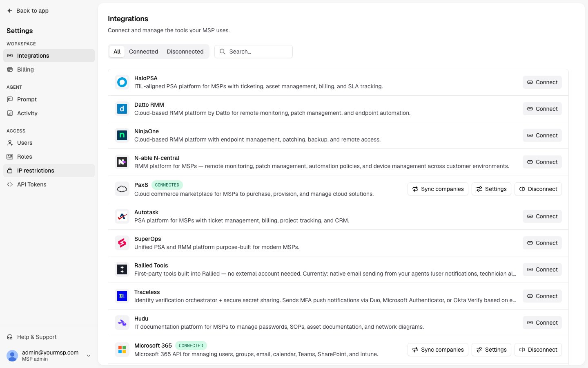Click the Datto RMM logo icon

pos(122,109)
